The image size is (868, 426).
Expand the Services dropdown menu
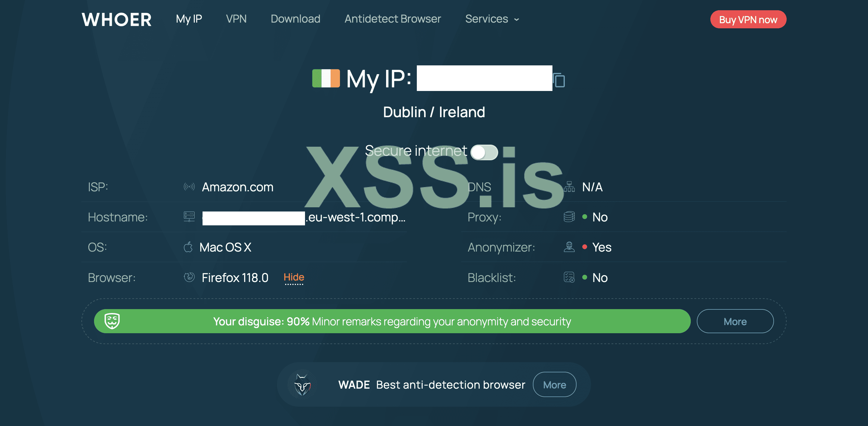click(x=492, y=19)
